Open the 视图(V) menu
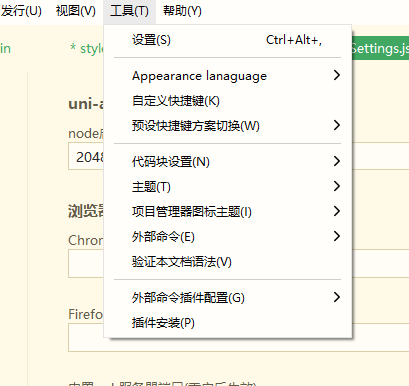The image size is (409, 386). [x=76, y=11]
